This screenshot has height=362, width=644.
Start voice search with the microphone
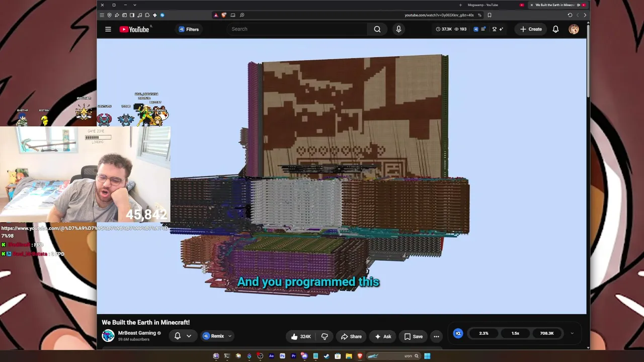coord(398,29)
